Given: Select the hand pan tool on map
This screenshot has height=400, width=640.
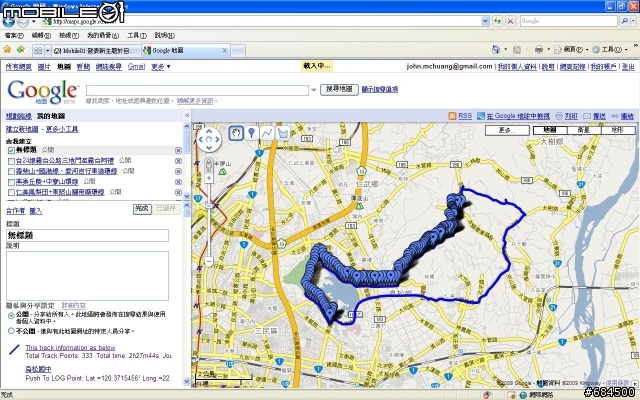Looking at the screenshot, I should [236, 133].
